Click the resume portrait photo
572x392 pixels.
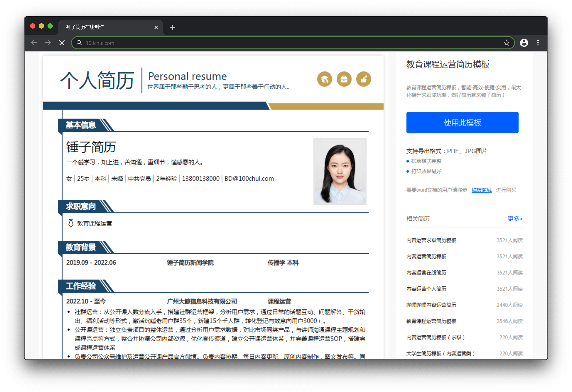340,171
